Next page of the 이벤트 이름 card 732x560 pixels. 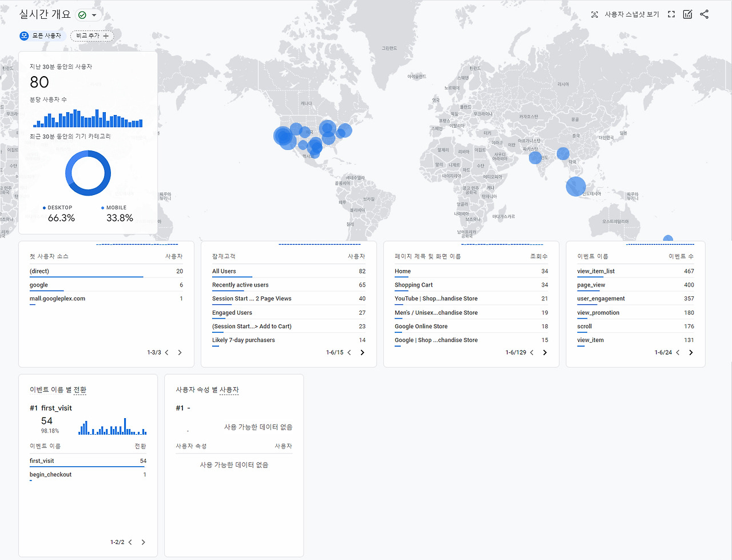pyautogui.click(x=691, y=352)
